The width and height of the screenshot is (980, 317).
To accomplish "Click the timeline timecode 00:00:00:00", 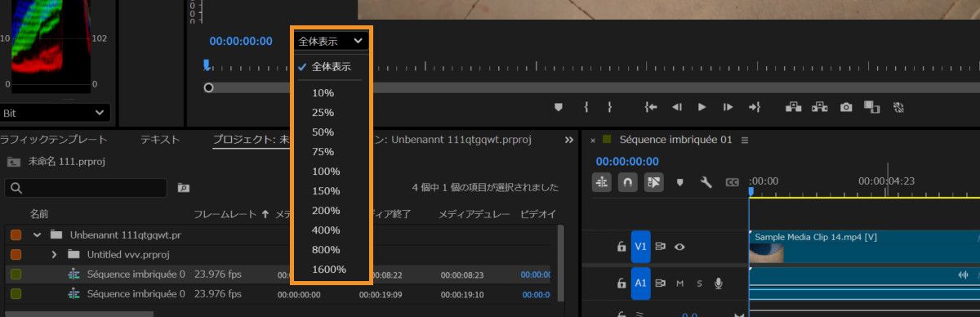I will (627, 162).
